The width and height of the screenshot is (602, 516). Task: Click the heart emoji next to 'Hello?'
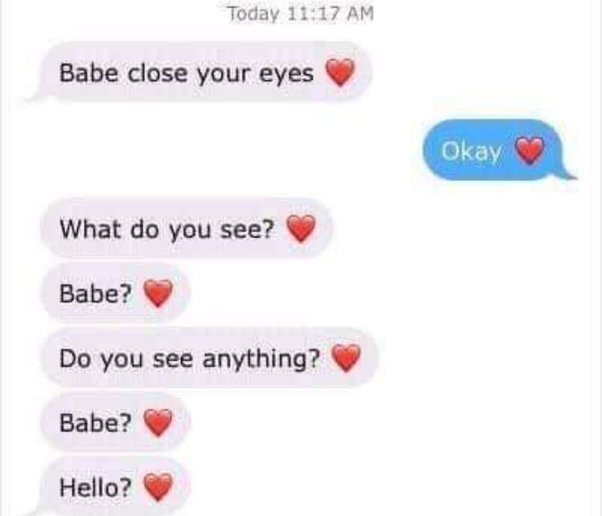[x=158, y=487]
